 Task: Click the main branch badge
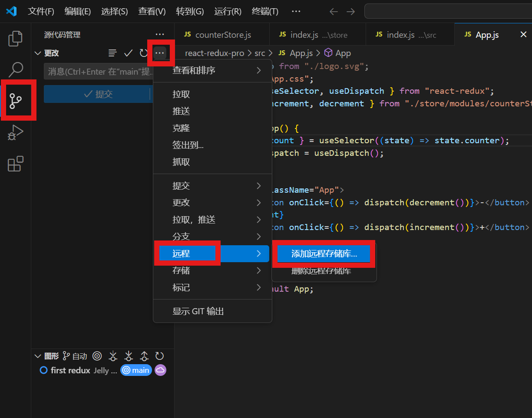pos(136,370)
